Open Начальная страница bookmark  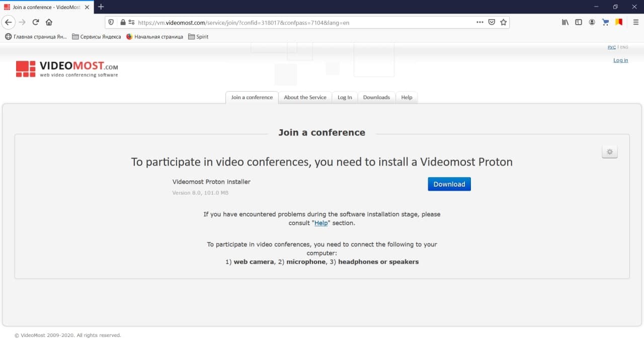154,37
